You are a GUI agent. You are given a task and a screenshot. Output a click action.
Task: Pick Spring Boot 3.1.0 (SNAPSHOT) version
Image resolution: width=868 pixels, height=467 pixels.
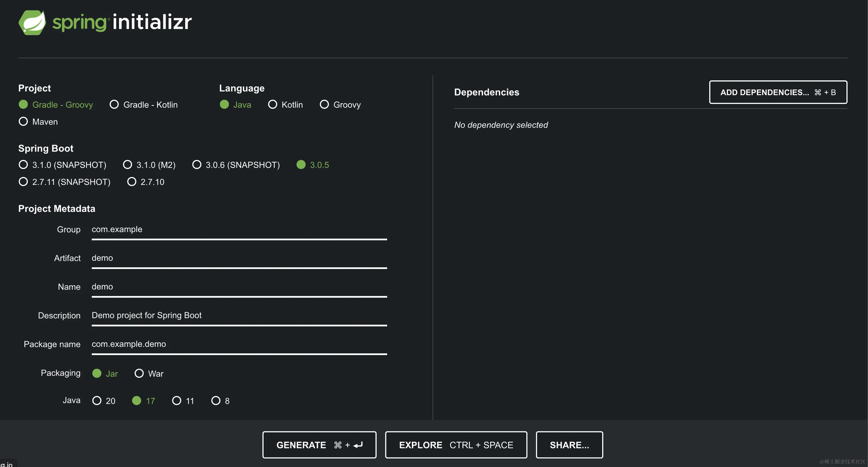23,165
